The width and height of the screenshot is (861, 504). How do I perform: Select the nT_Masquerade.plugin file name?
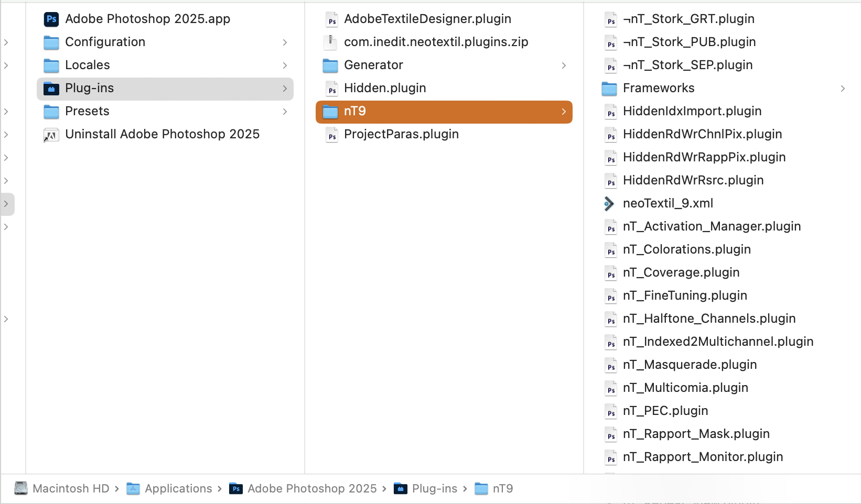point(690,365)
